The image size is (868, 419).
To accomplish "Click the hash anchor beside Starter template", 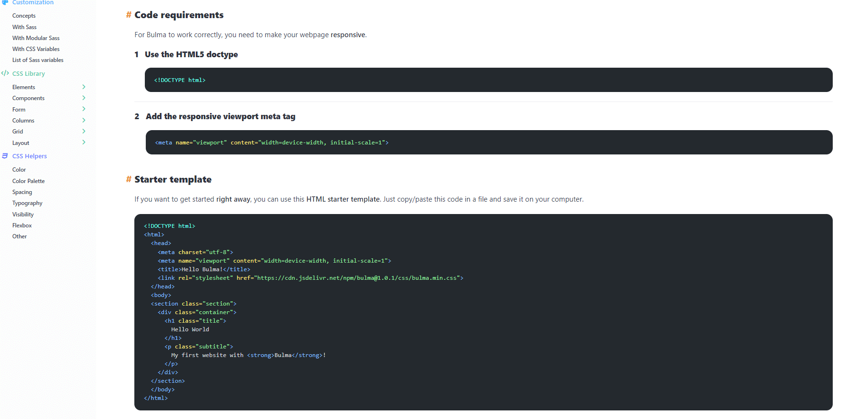I will click(x=129, y=179).
